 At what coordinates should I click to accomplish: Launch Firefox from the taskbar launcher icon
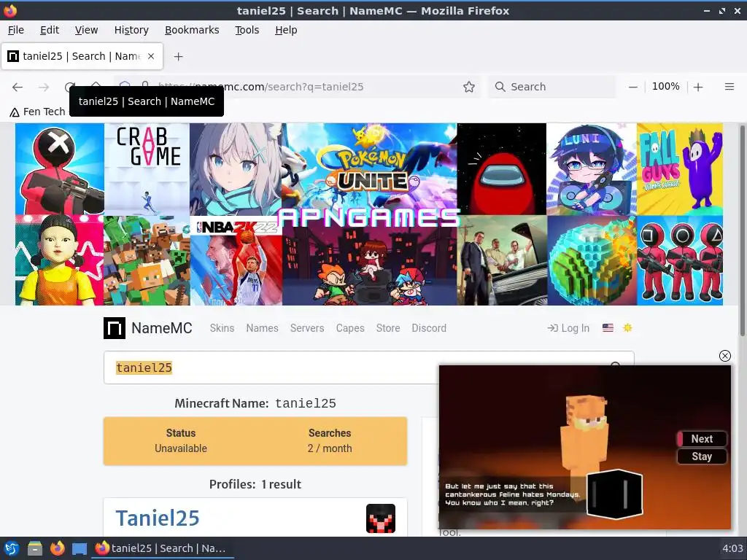(x=57, y=548)
